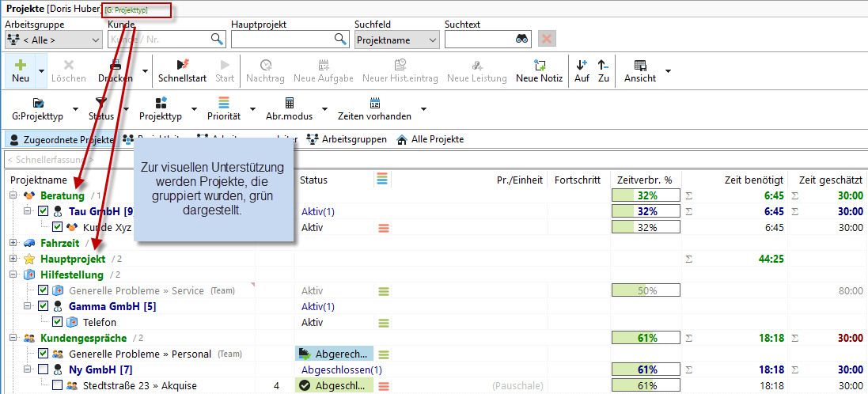This screenshot has height=394, width=868.
Task: Uncheck the Tau GmbH [9] checkbox
Action: coord(44,211)
